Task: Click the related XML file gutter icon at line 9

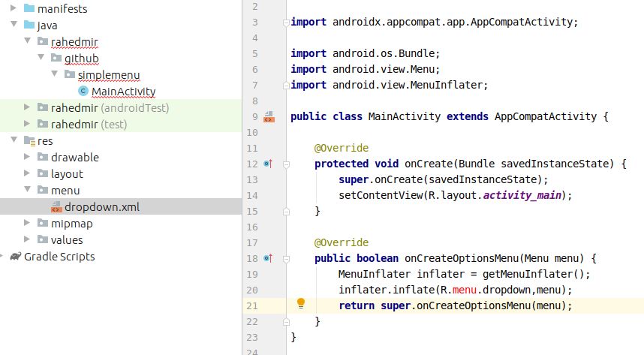Action: [x=269, y=116]
